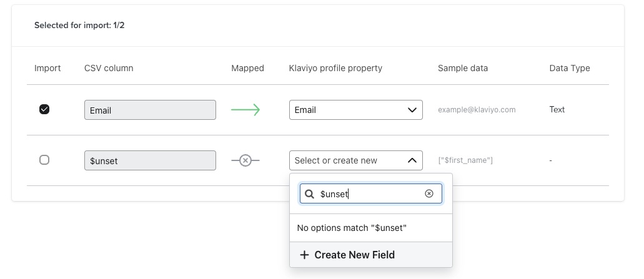
Task: Collapse dropdown using the up chevron
Action: (x=412, y=160)
